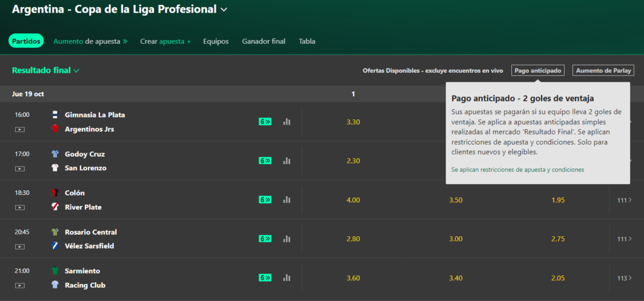Click the Pago anticipado offer button
This screenshot has height=301, width=644.
[x=538, y=70]
